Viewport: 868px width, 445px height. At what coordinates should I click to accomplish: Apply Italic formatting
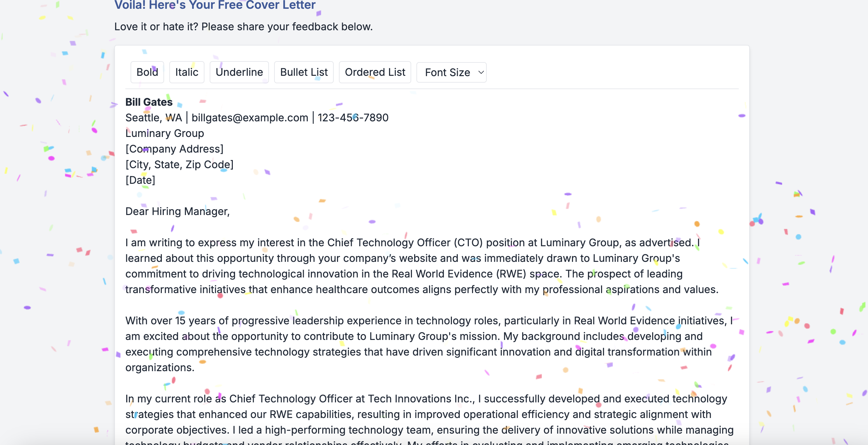point(186,72)
